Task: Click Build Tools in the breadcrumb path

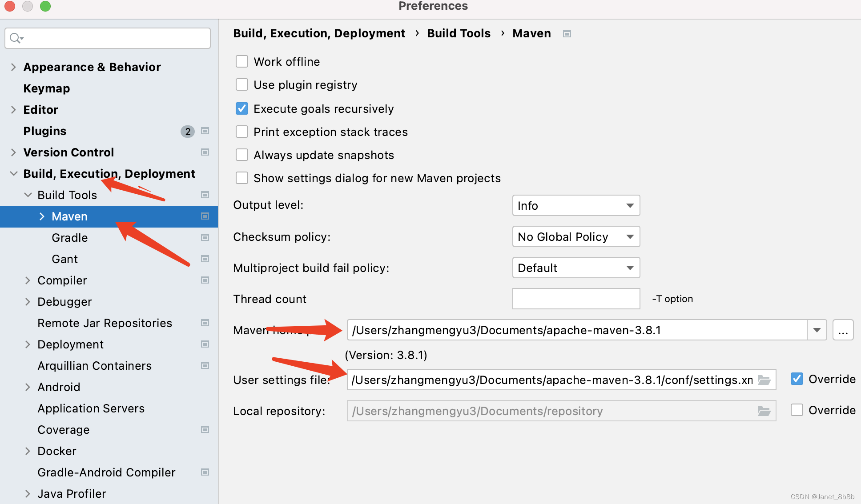Action: 459,33
